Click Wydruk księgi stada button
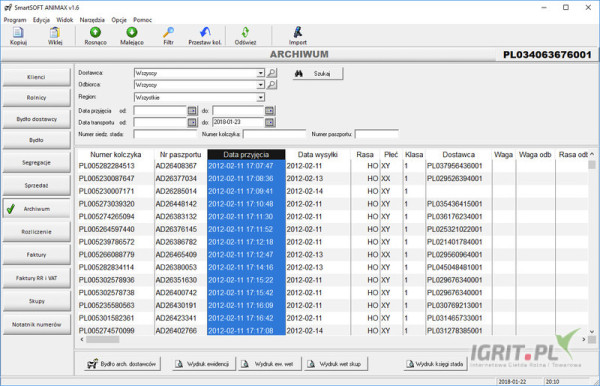600x386 pixels. (x=435, y=364)
